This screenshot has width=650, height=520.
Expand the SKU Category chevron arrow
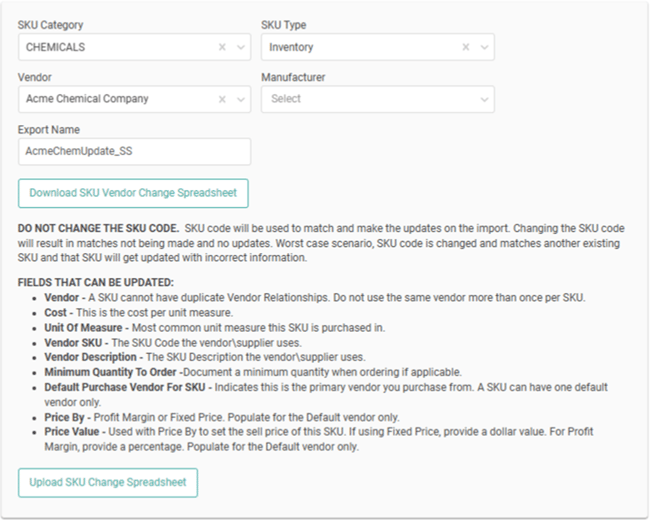[x=240, y=47]
